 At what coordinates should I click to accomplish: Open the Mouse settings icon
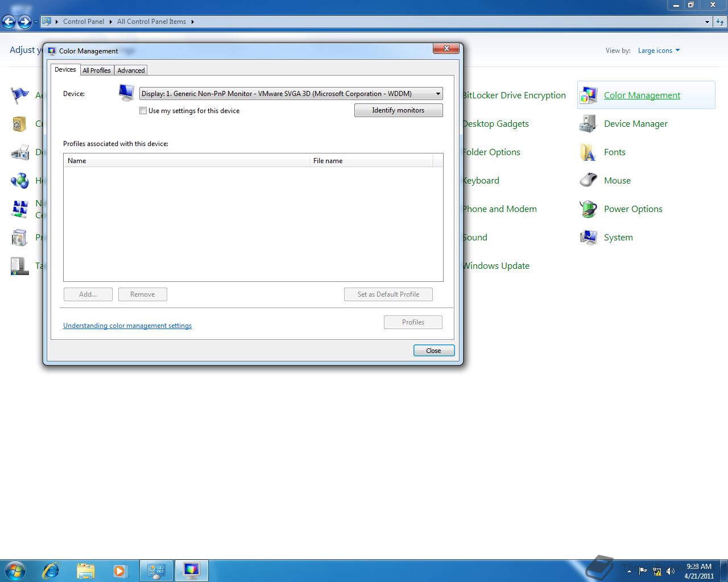[x=589, y=180]
